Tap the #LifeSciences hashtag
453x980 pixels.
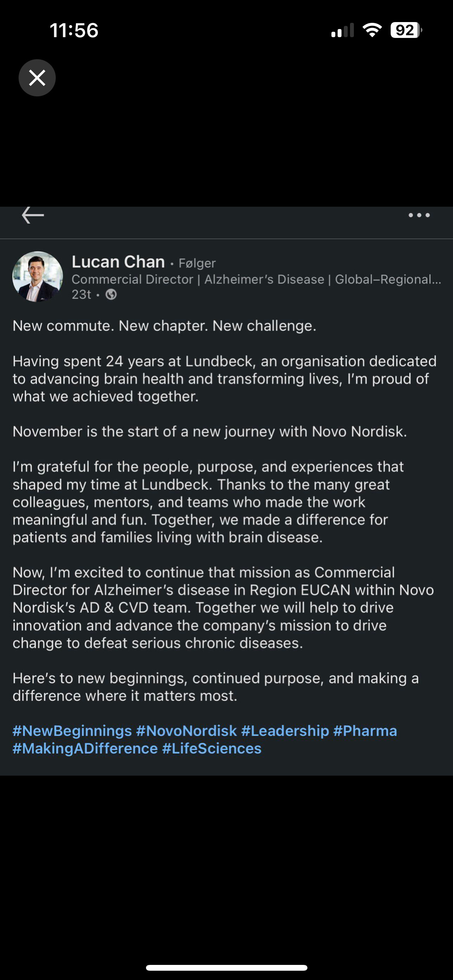pyautogui.click(x=212, y=749)
